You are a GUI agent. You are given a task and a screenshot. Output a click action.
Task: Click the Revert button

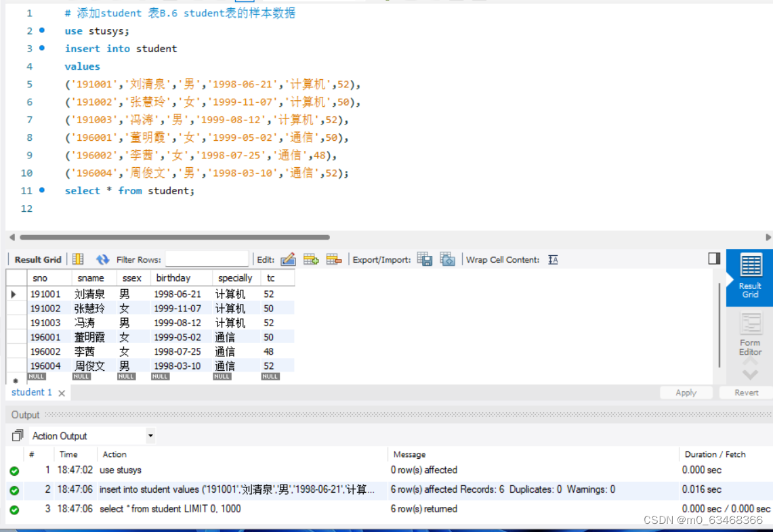[745, 392]
